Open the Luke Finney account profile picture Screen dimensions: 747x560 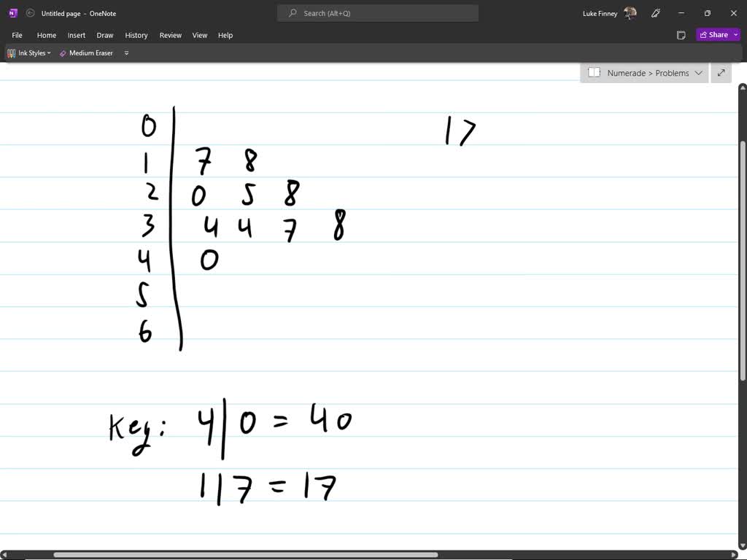[630, 13]
